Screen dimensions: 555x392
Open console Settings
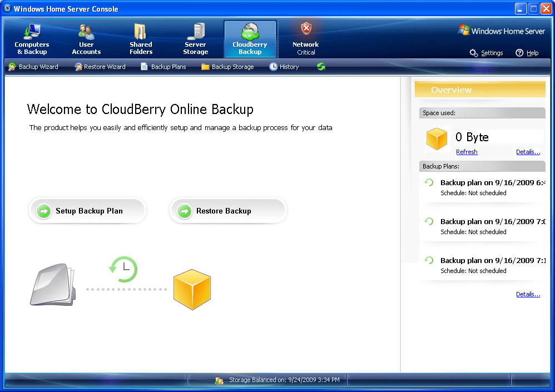coord(487,53)
